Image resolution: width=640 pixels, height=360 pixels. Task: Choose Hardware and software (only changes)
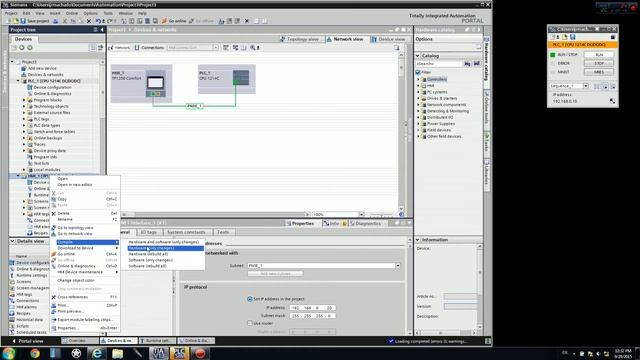pos(165,242)
